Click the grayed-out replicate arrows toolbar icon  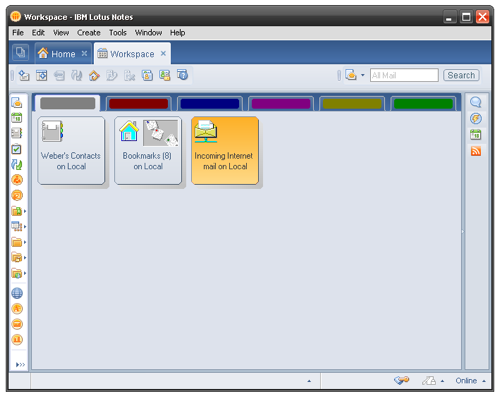pos(77,76)
